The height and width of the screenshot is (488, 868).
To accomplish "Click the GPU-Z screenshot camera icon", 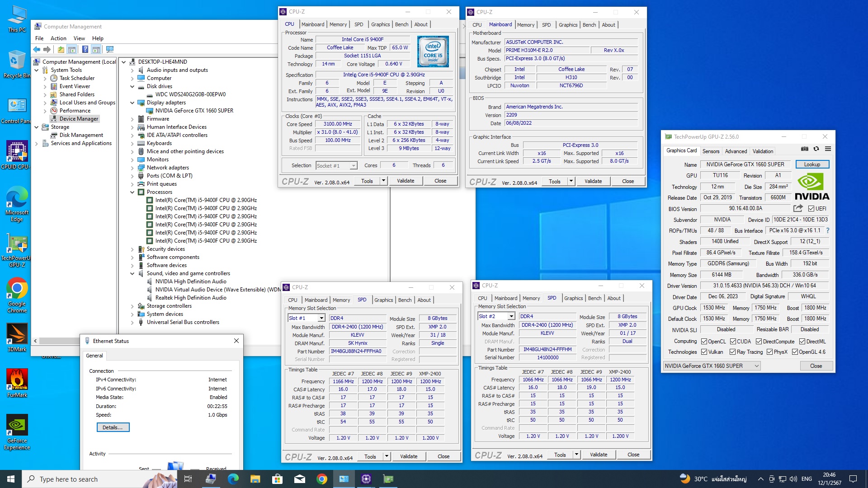I will (805, 149).
